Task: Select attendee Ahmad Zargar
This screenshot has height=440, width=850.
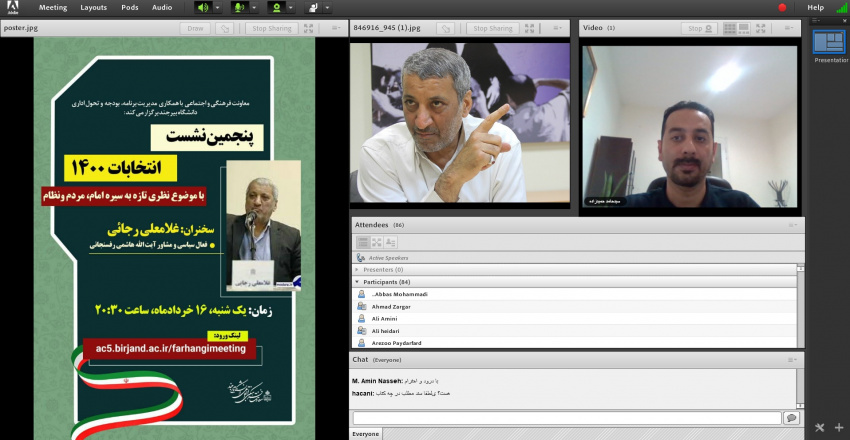Action: [x=575, y=307]
